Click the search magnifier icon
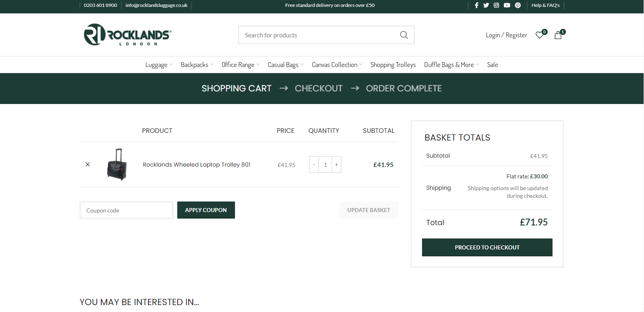 point(404,35)
